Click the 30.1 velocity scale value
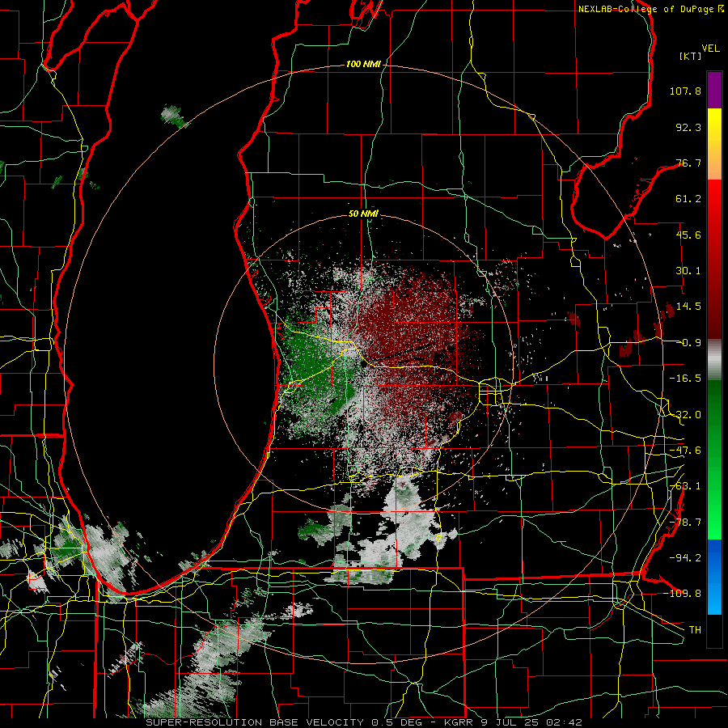The width and height of the screenshot is (728, 728). point(688,271)
